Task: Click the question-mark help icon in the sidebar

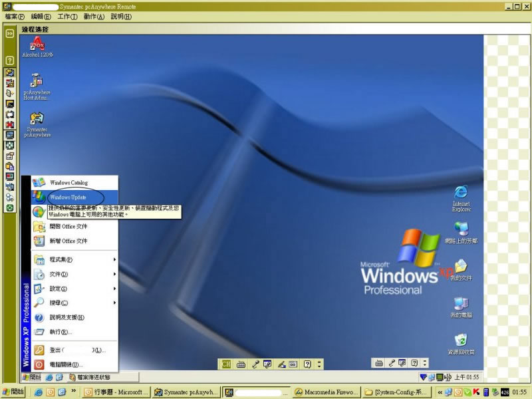Action: [10, 61]
